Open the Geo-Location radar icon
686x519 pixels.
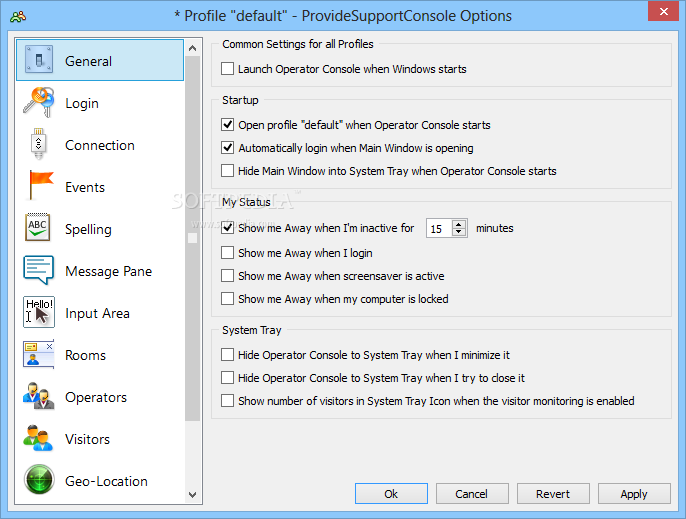pos(39,479)
